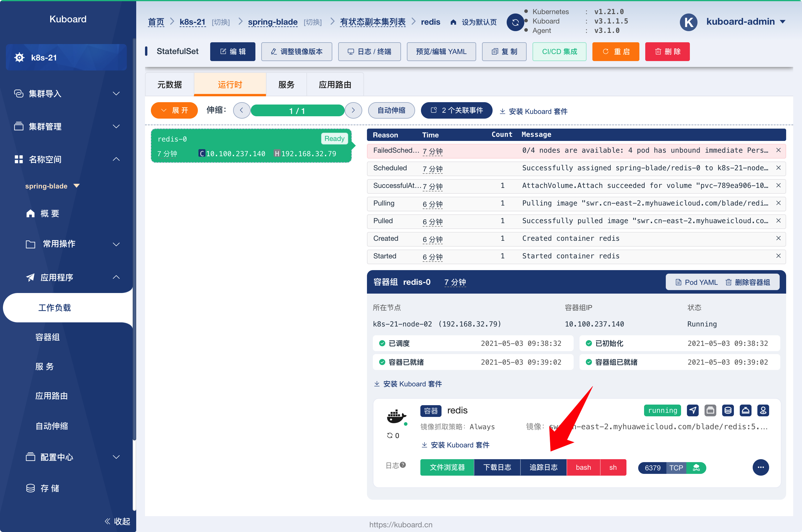Click the restart count icon showing 0
Viewport: 802px width, 532px height.
click(390, 436)
